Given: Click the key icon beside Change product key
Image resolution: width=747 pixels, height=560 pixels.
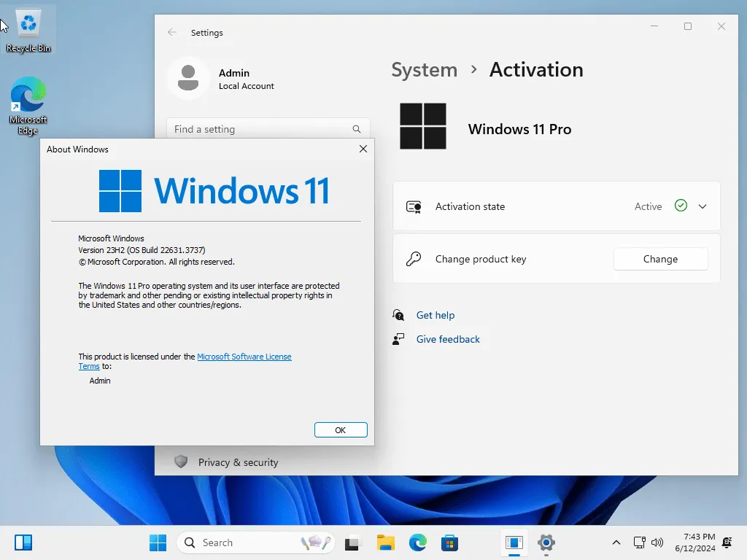Looking at the screenshot, I should [x=414, y=259].
